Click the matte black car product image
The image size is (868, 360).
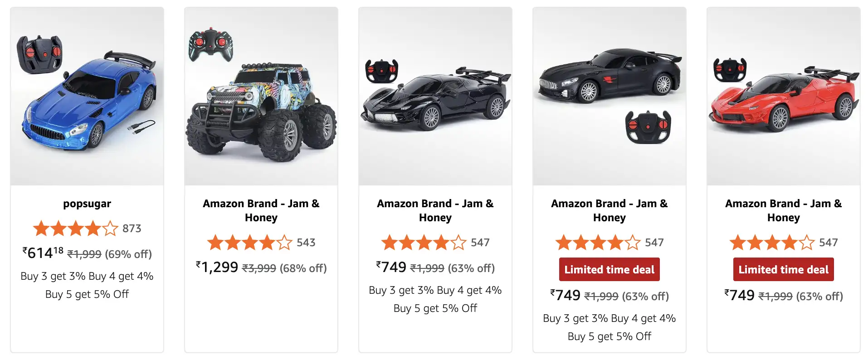tap(603, 82)
